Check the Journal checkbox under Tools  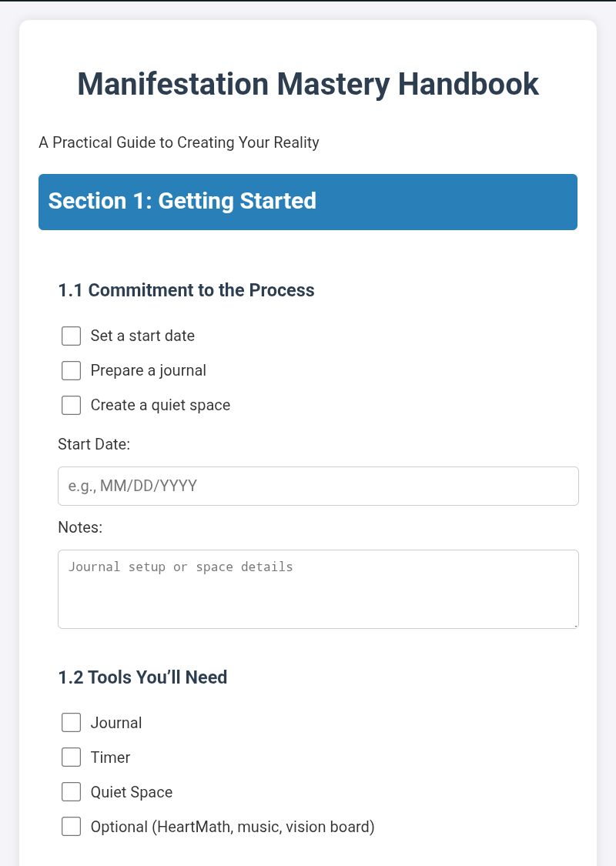tap(72, 722)
